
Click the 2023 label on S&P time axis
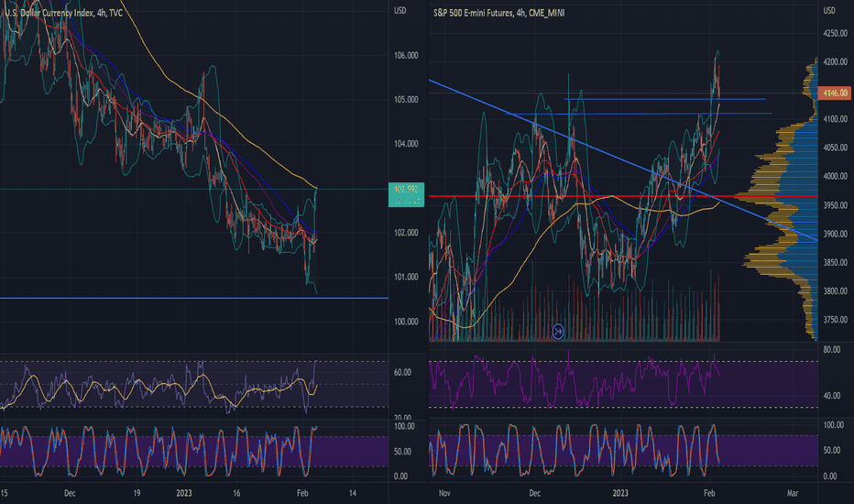[x=620, y=493]
